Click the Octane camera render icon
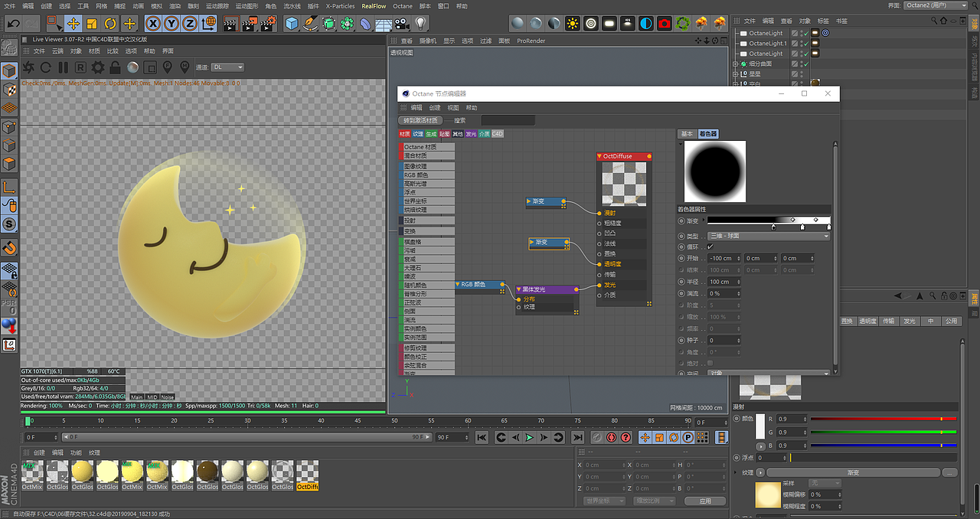 tap(664, 25)
